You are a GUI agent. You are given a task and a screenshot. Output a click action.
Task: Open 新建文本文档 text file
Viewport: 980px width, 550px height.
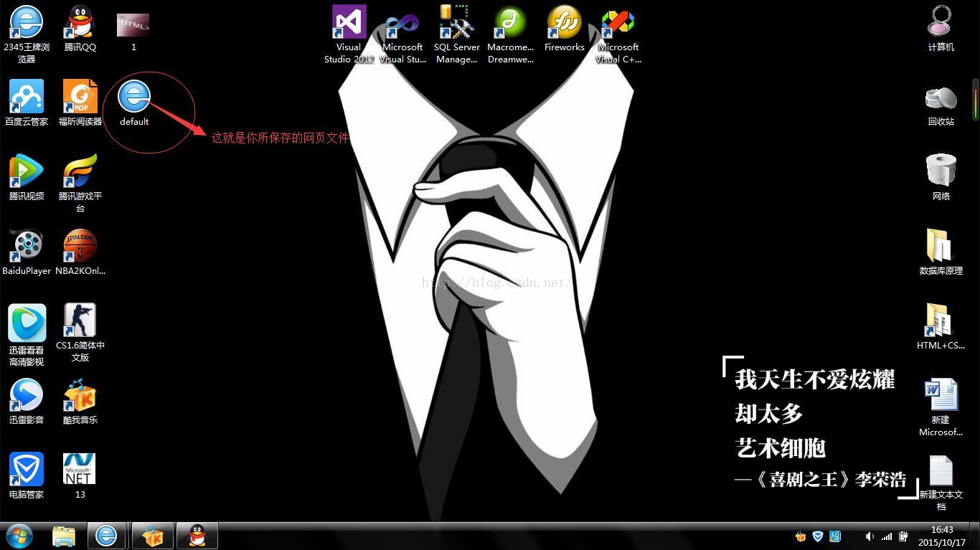941,483
